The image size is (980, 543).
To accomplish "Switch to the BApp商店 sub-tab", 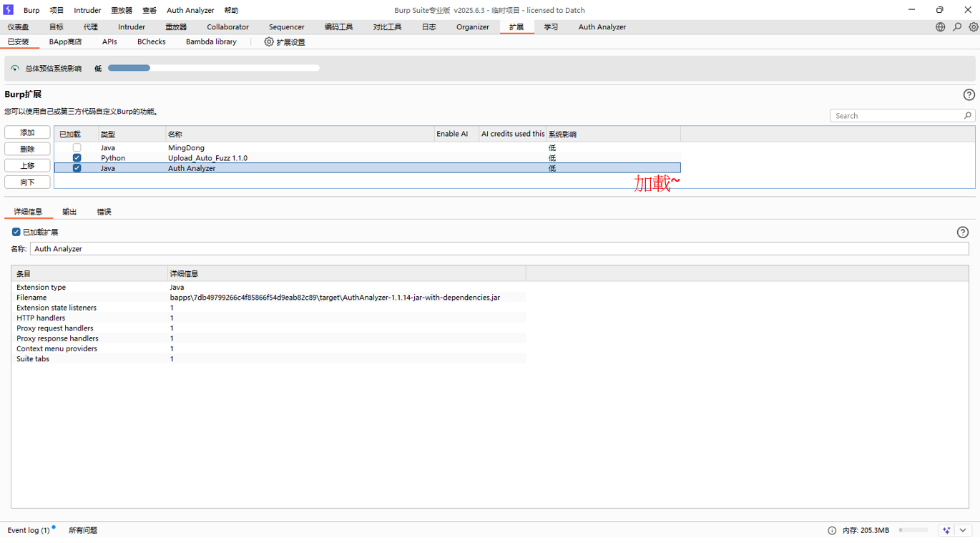I will pyautogui.click(x=65, y=41).
